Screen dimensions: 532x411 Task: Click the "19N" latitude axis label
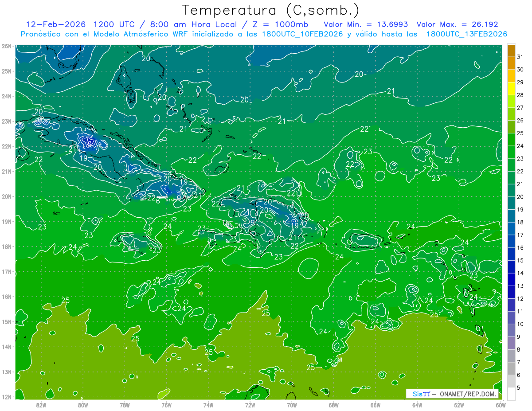[7, 221]
